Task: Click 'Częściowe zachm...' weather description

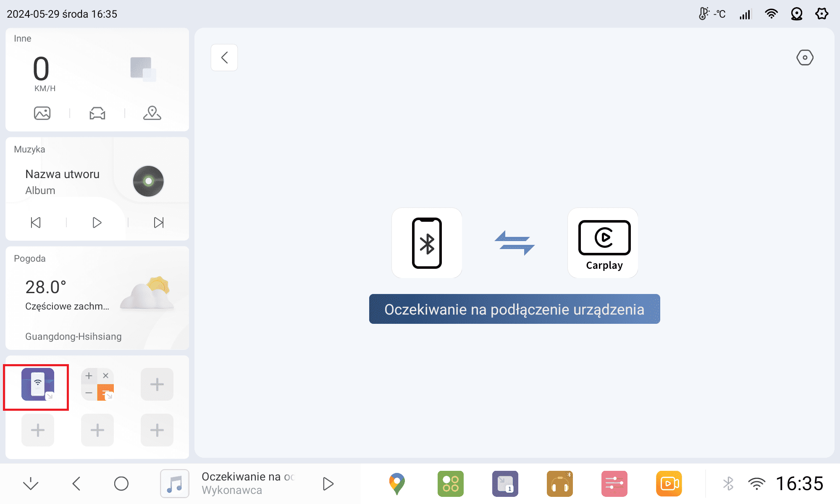Action: point(67,307)
